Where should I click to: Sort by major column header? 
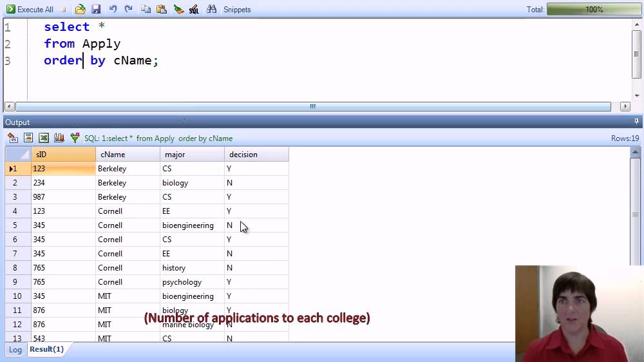tap(192, 155)
